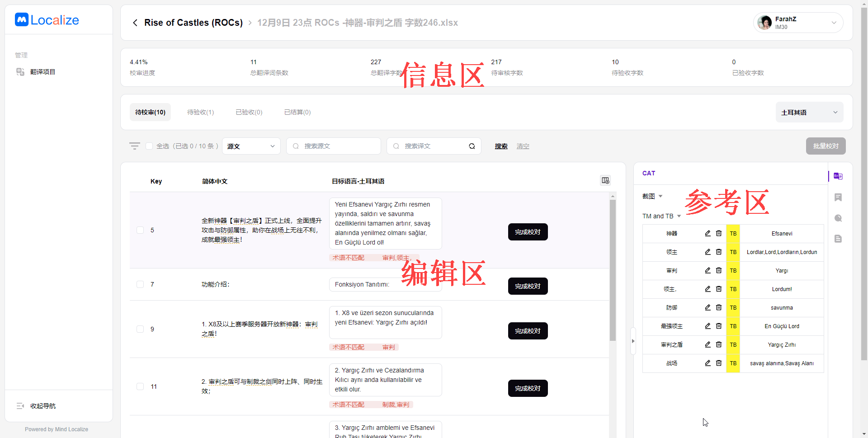Open the CAT translation panel icon
Viewport: 868px width, 438px height.
(838, 176)
